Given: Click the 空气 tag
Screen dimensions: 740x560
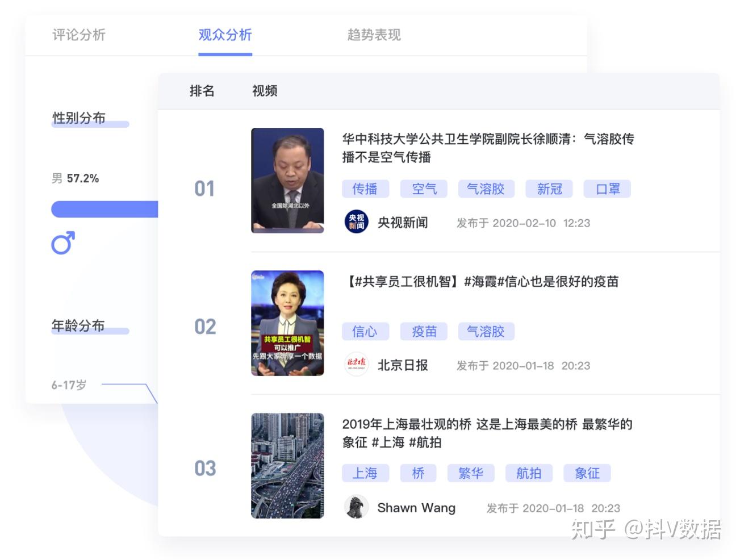Looking at the screenshot, I should click(424, 189).
